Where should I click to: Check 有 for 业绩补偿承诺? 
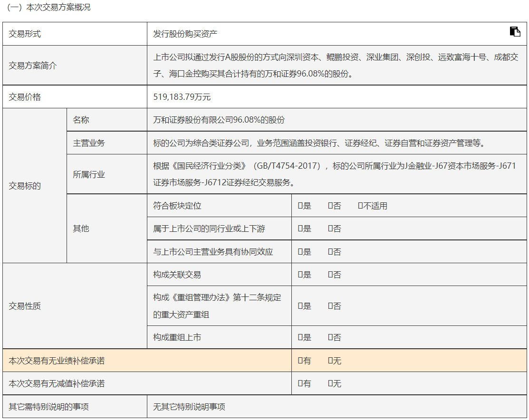(x=300, y=361)
